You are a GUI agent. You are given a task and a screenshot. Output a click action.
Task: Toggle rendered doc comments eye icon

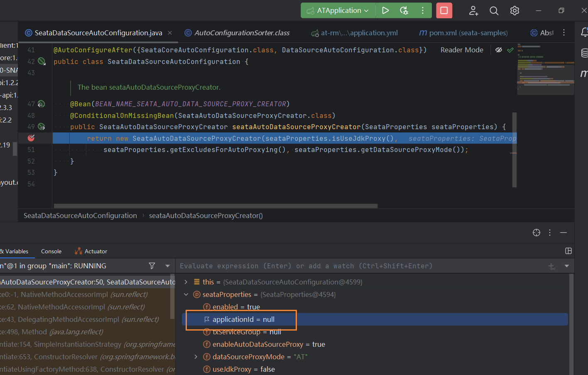pos(499,50)
